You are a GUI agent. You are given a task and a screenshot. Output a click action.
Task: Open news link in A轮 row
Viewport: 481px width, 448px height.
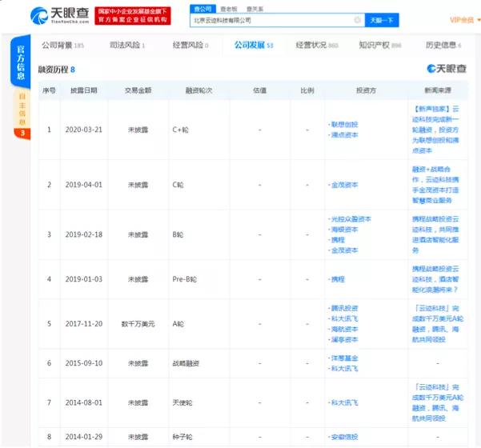[438, 324]
